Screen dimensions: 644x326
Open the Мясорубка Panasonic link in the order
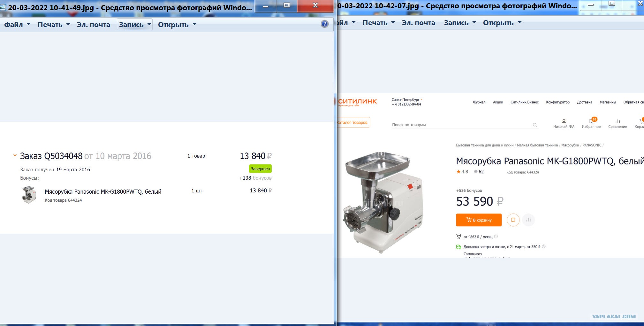pyautogui.click(x=103, y=192)
